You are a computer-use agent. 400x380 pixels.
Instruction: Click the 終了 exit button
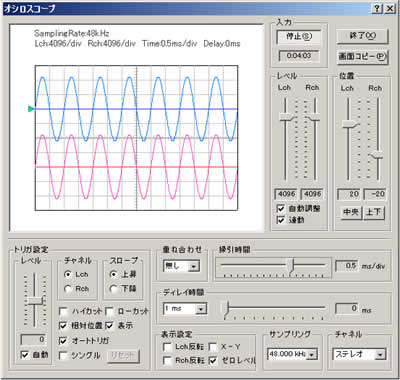click(x=362, y=36)
